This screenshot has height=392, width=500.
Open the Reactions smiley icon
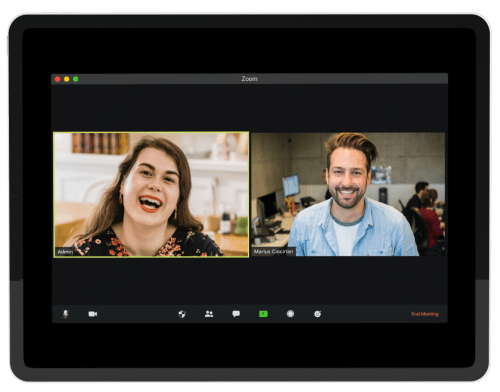coord(317,314)
